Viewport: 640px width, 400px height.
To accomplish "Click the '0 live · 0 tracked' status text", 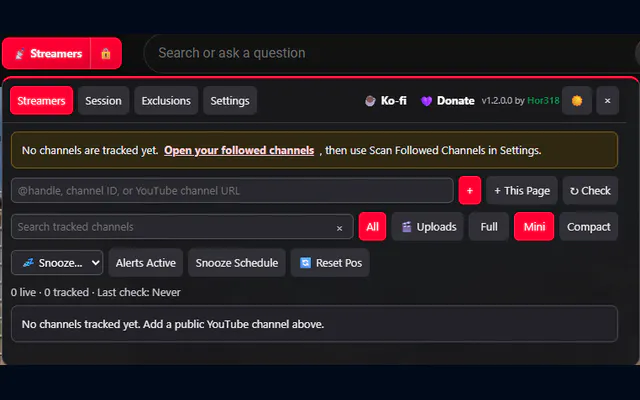I will coord(50,292).
